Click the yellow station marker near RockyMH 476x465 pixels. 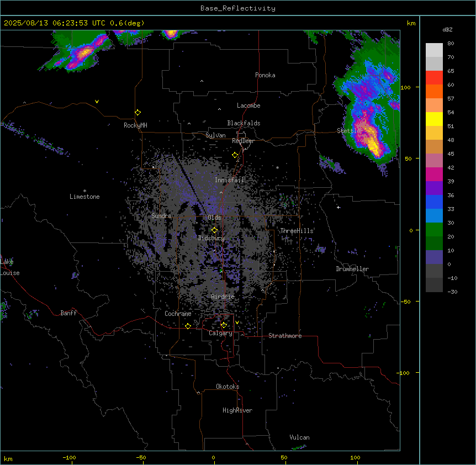pyautogui.click(x=137, y=113)
